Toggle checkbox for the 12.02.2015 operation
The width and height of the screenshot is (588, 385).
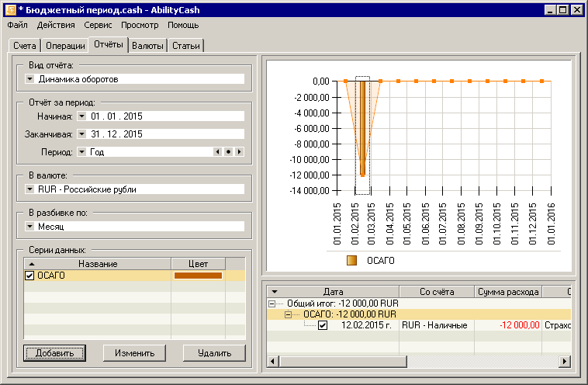(x=323, y=325)
